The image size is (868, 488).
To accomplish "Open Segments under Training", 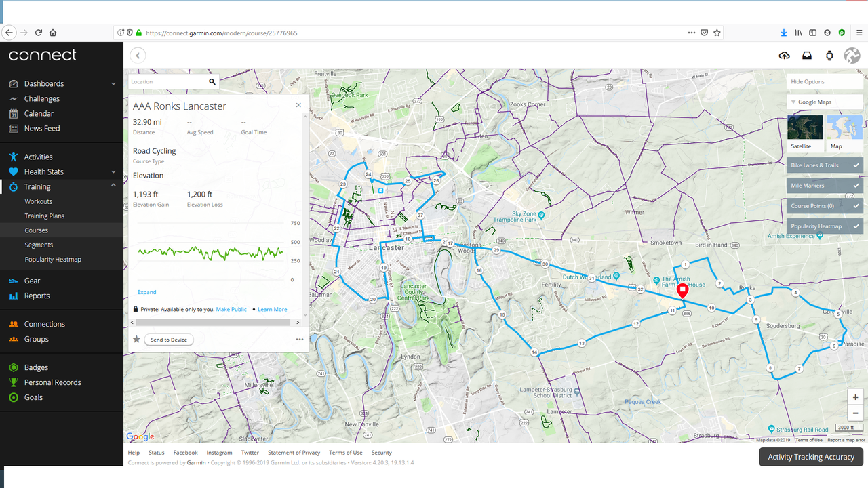I will point(39,245).
